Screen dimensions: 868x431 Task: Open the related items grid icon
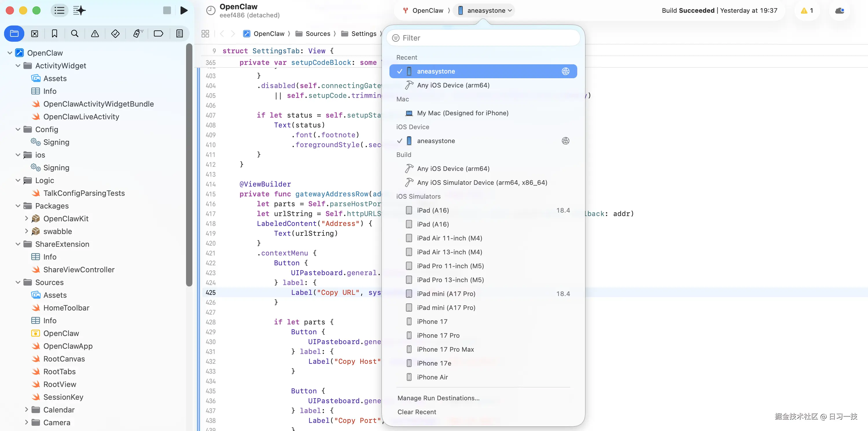click(x=205, y=33)
